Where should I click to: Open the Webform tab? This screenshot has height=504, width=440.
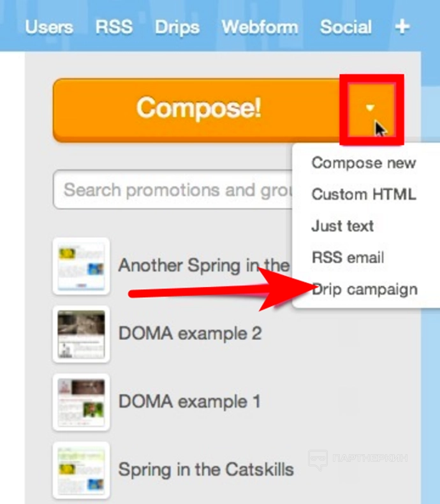[x=260, y=27]
